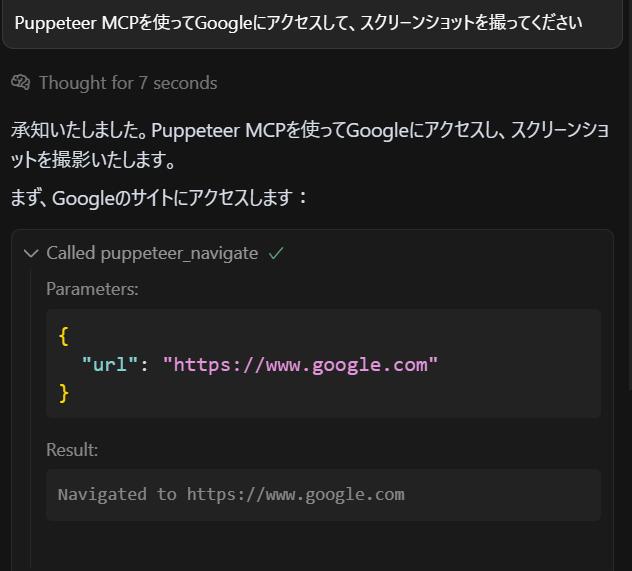
Task: Click the closing yellow curly brace
Action: click(64, 393)
